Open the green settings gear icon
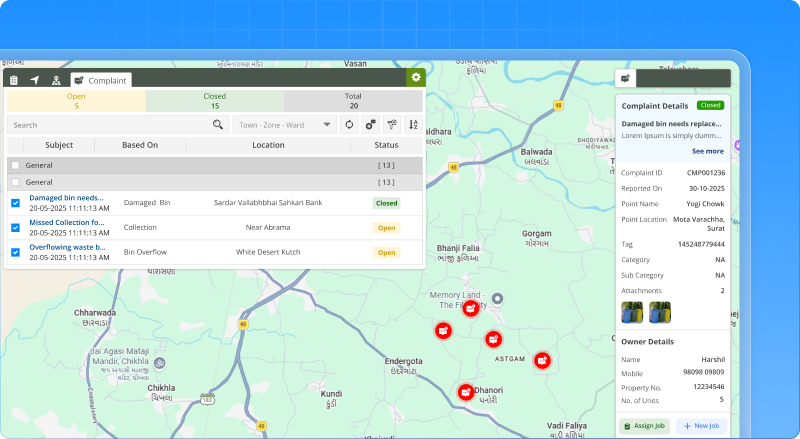This screenshot has width=800, height=439. (415, 77)
